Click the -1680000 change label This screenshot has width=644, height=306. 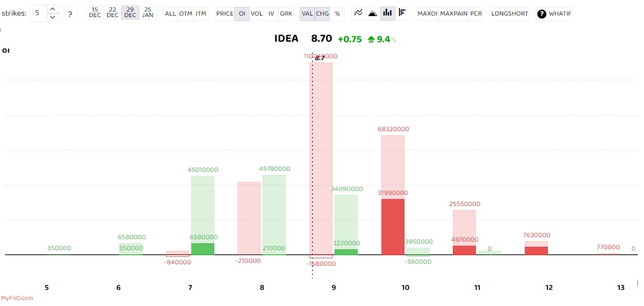[321, 263]
